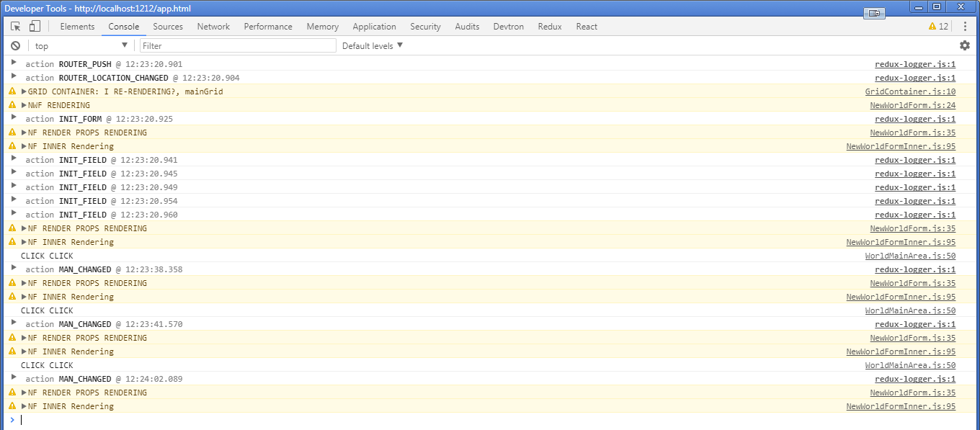
Task: Click the 'MAN_CHANGED @ 12:23:41.570' log text
Action: (x=120, y=324)
